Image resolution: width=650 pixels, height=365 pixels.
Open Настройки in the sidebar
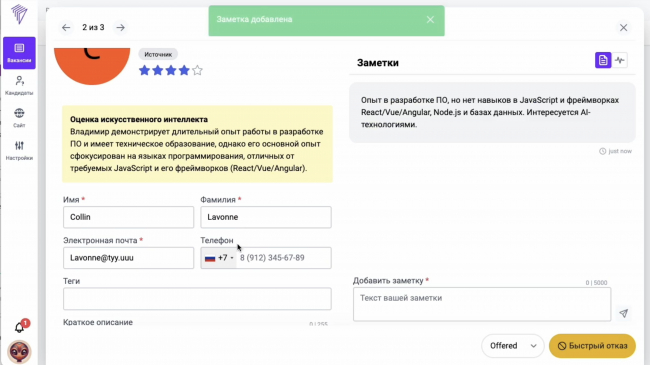point(19,150)
